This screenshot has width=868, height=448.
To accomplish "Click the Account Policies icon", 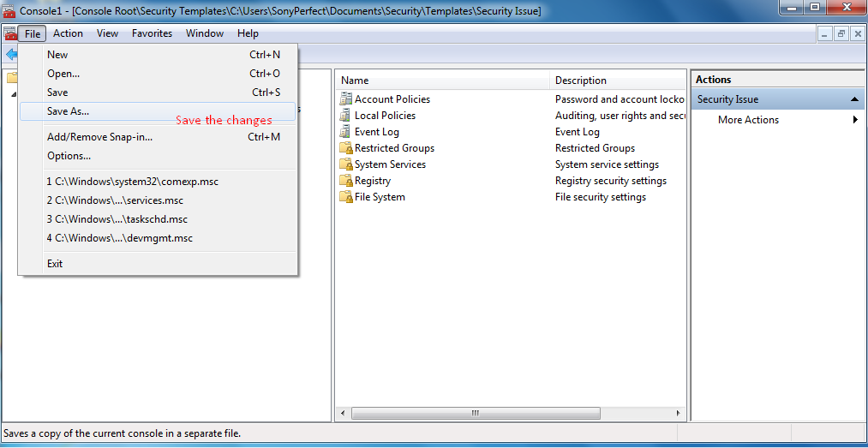I will pos(346,99).
